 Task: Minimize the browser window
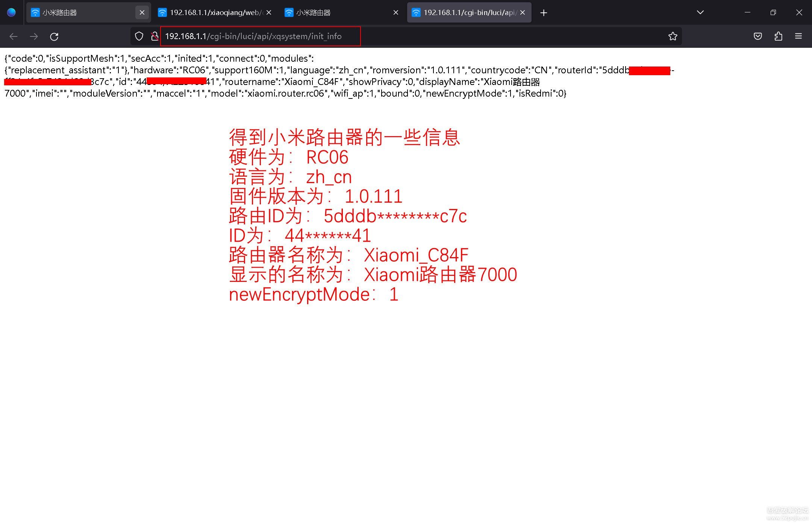pos(747,12)
